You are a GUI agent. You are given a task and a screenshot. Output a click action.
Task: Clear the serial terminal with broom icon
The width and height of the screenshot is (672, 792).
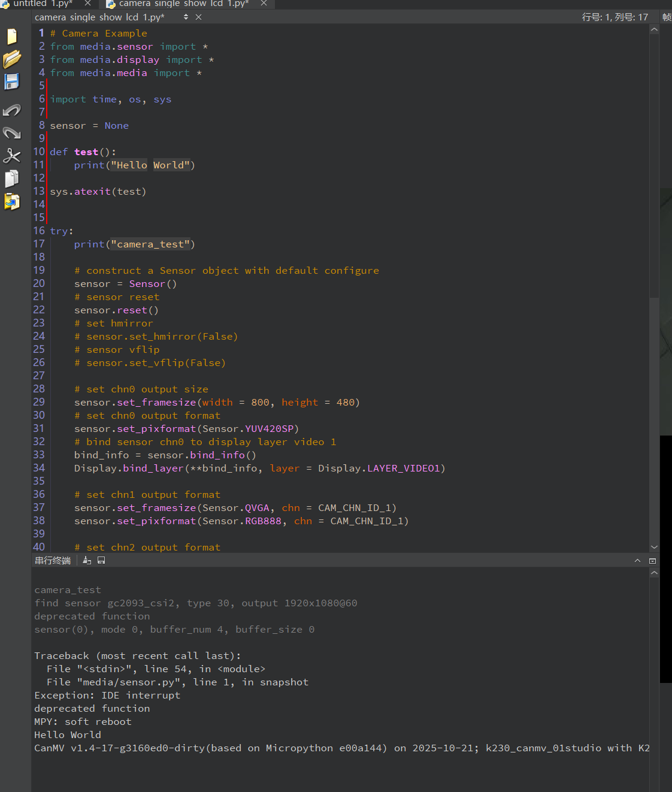pyautogui.click(x=87, y=561)
